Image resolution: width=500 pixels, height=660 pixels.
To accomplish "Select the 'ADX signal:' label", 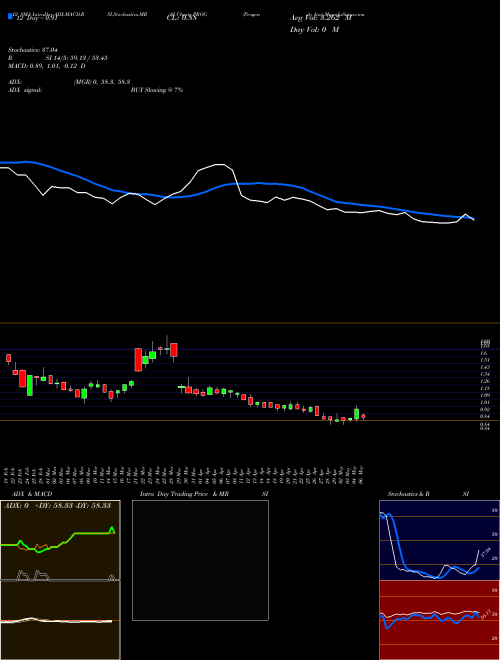I will pos(25,90).
